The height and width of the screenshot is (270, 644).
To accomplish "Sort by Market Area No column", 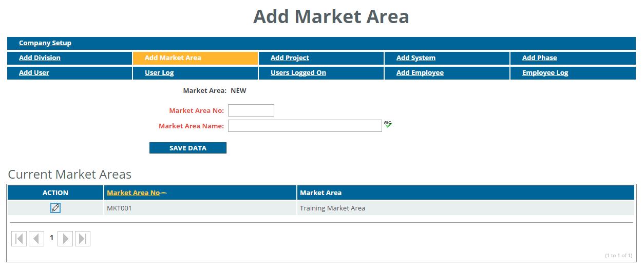I will 134,193.
